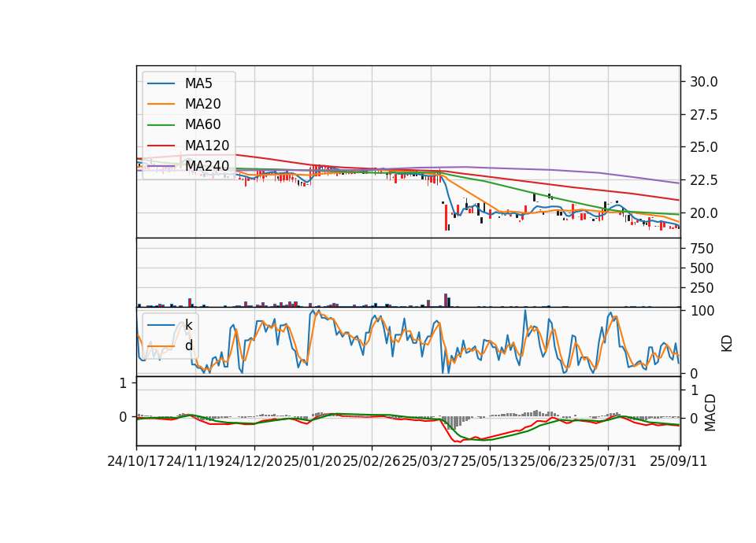Viewport: 756px width, 543px height.
Task: Click the 25/07/31 date label
Action: (607, 461)
